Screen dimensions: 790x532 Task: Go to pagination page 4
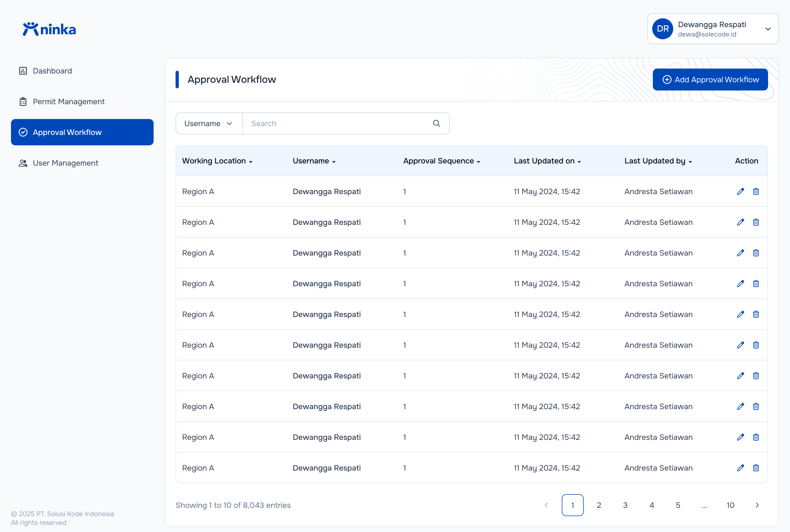pos(651,505)
